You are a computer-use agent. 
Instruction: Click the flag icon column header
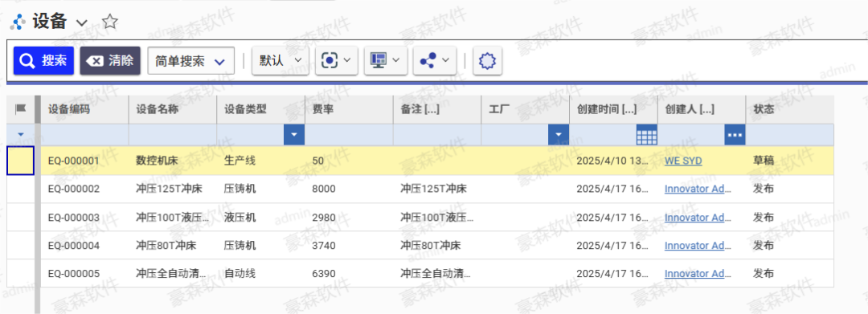[20, 109]
